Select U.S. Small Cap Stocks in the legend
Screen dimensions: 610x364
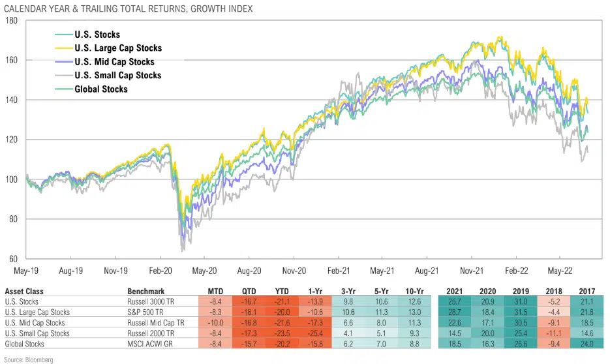click(117, 76)
